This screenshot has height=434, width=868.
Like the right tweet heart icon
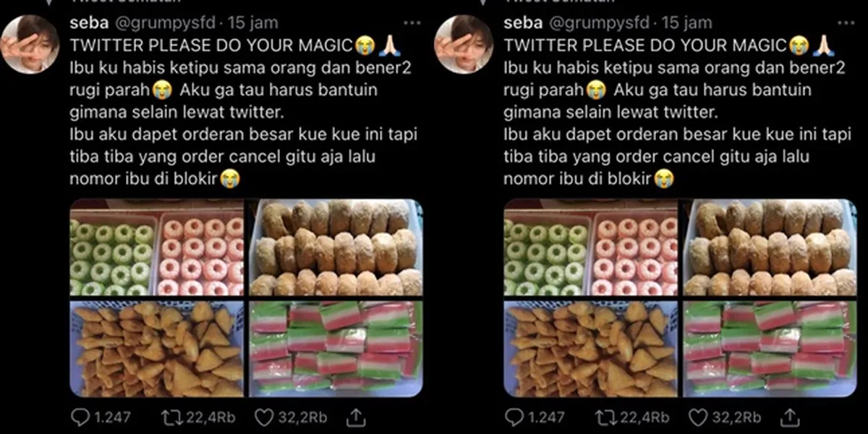(x=698, y=417)
